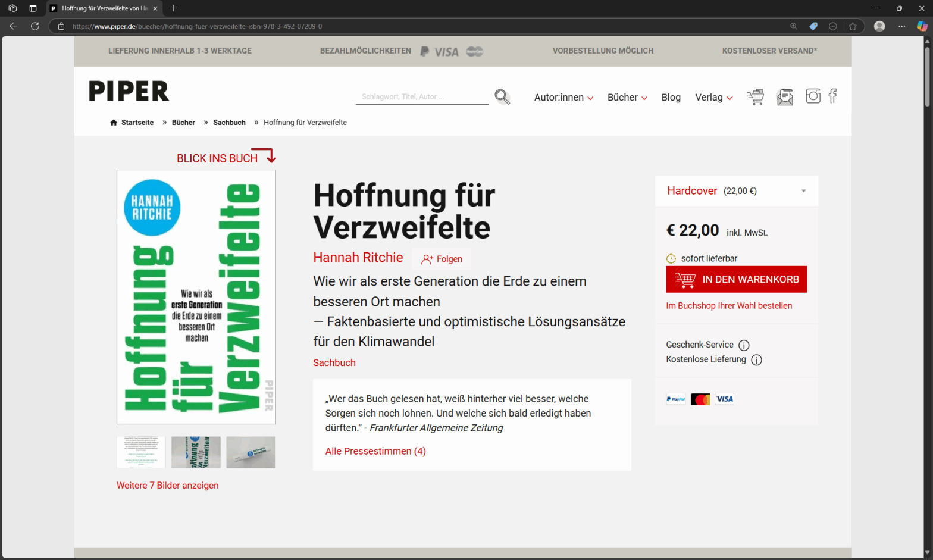Click the PayPal payment logo
Image resolution: width=933 pixels, height=560 pixels.
[676, 399]
